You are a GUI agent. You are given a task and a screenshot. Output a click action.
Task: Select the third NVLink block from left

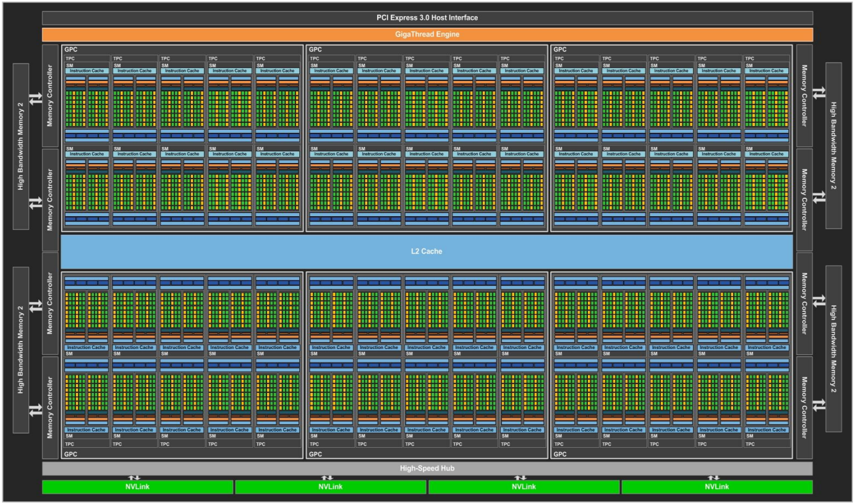(x=524, y=487)
